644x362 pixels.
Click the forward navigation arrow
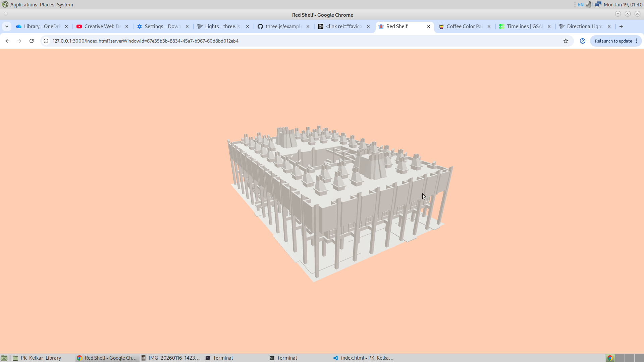(x=19, y=41)
